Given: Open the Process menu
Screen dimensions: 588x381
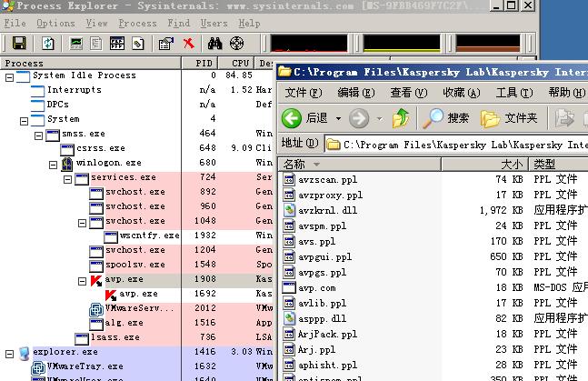Looking at the screenshot, I should (137, 24).
